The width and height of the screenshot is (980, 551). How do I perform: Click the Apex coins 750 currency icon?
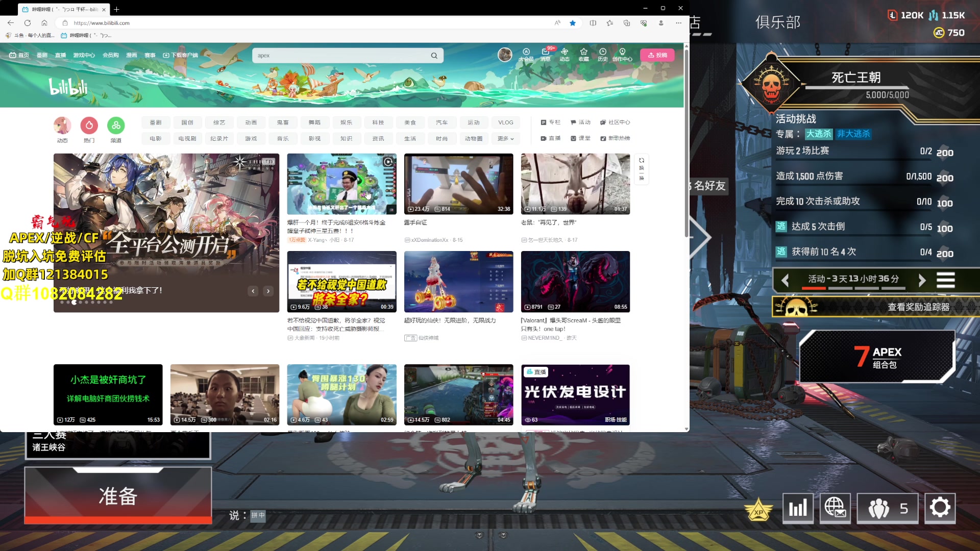(939, 33)
